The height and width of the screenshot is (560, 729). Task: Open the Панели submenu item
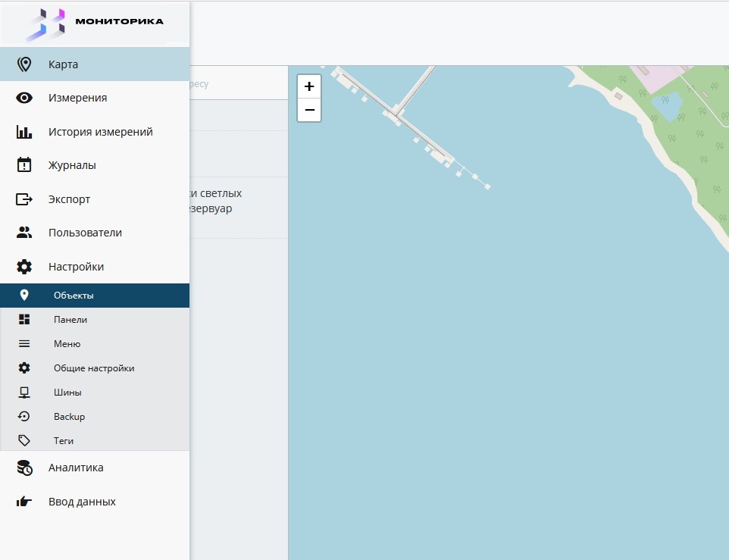tap(70, 320)
